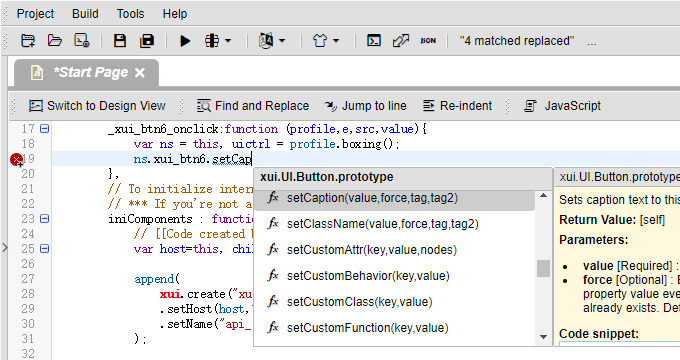Select setCustomFunction suggestion

pos(394,328)
